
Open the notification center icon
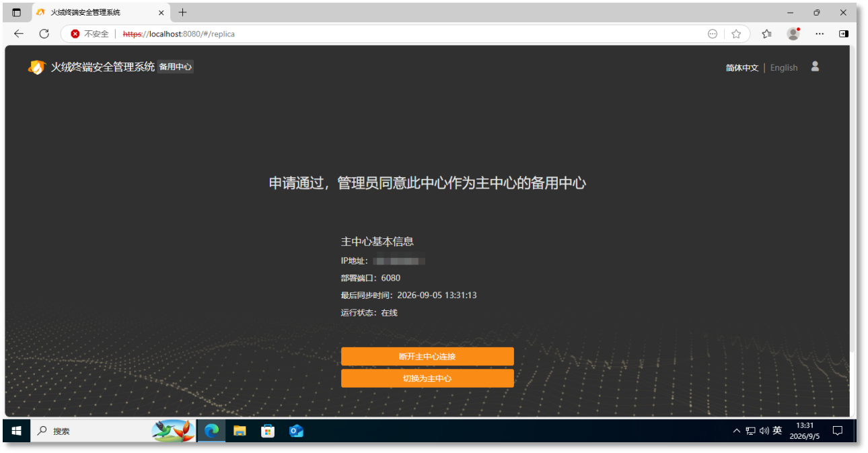click(x=838, y=431)
